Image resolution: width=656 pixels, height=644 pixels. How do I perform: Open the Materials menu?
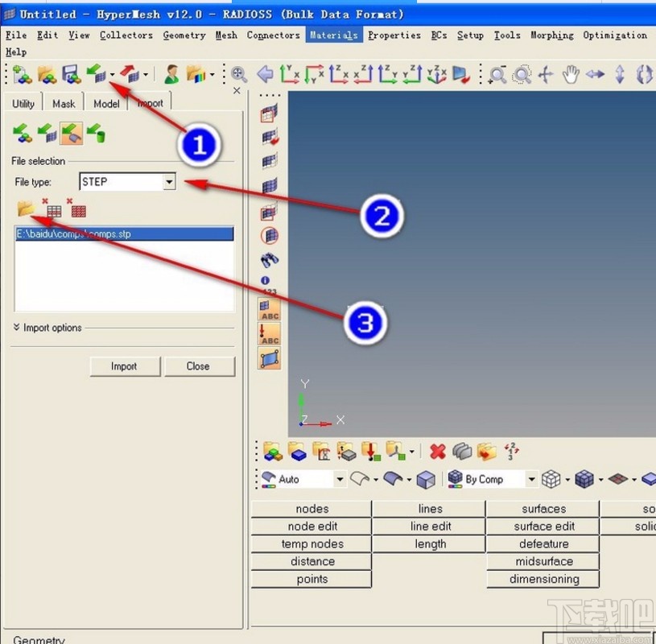[x=334, y=35]
